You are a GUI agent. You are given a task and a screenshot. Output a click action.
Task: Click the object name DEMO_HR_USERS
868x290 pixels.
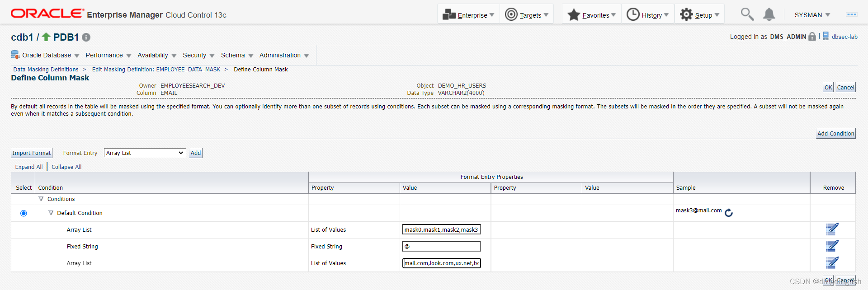click(462, 86)
